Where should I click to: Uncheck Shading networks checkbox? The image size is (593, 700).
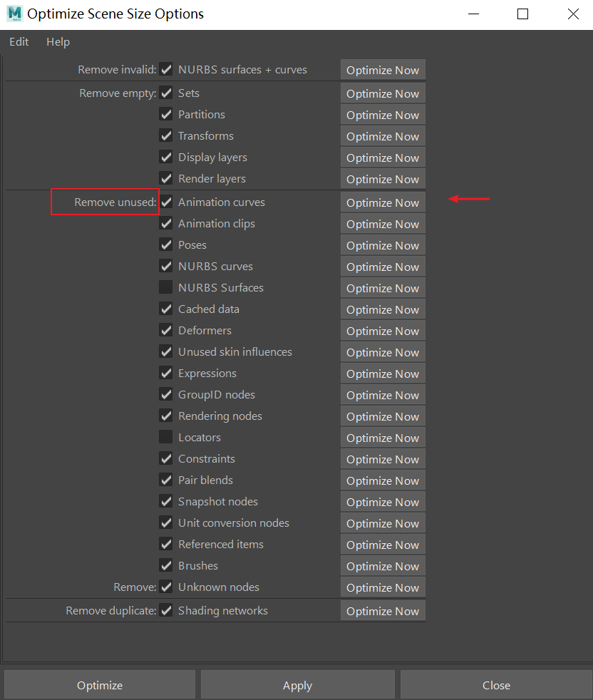pyautogui.click(x=166, y=610)
